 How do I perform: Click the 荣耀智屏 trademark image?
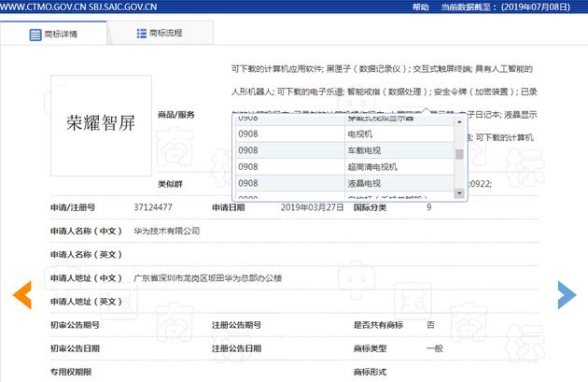click(x=101, y=122)
